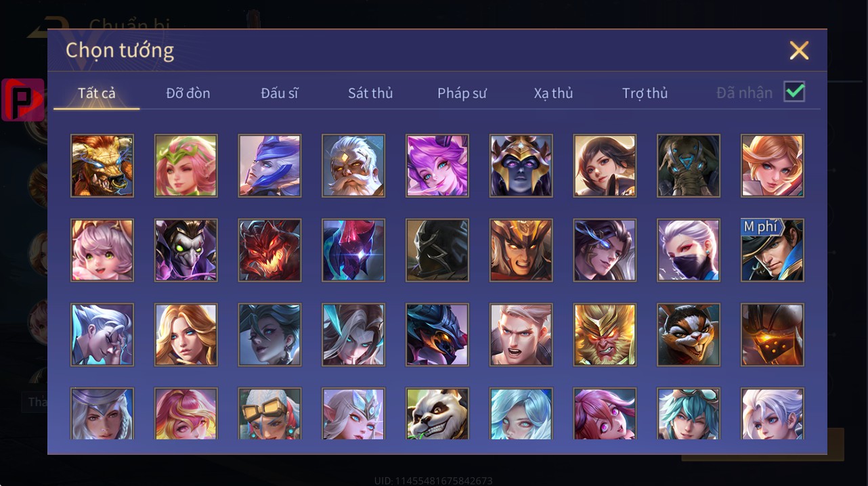
Task: Show the Sát thủ heroes tab
Action: (370, 93)
